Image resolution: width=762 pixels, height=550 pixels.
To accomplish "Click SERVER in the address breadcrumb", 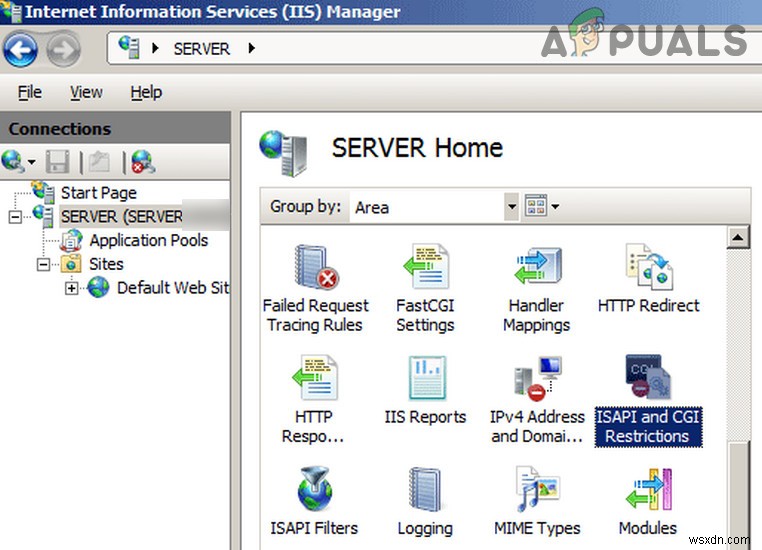I will coord(202,49).
